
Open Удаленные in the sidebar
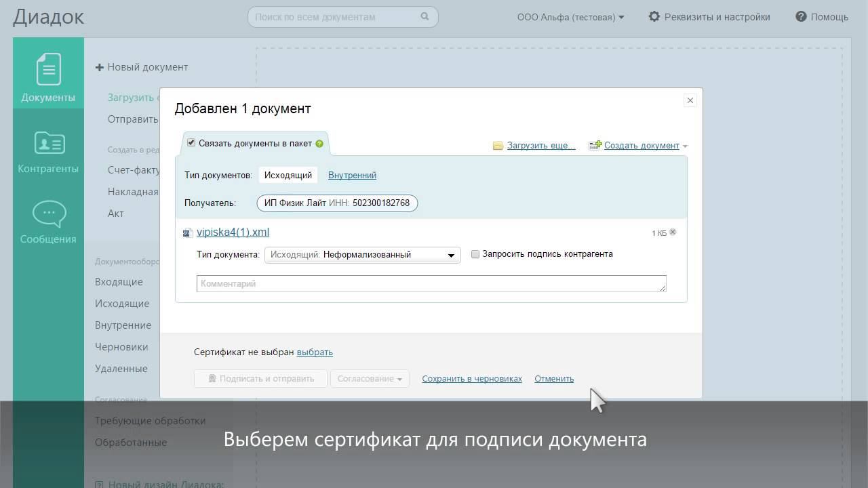[121, 369]
